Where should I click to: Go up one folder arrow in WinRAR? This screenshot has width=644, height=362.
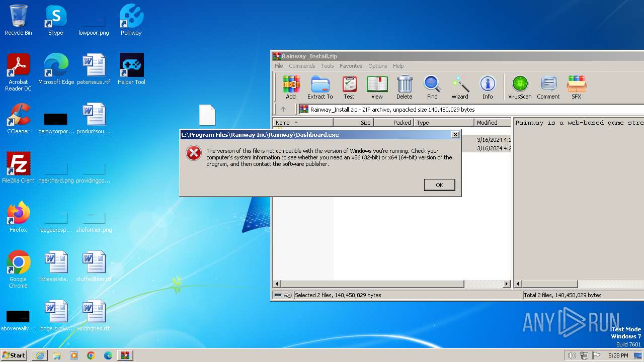point(283,109)
